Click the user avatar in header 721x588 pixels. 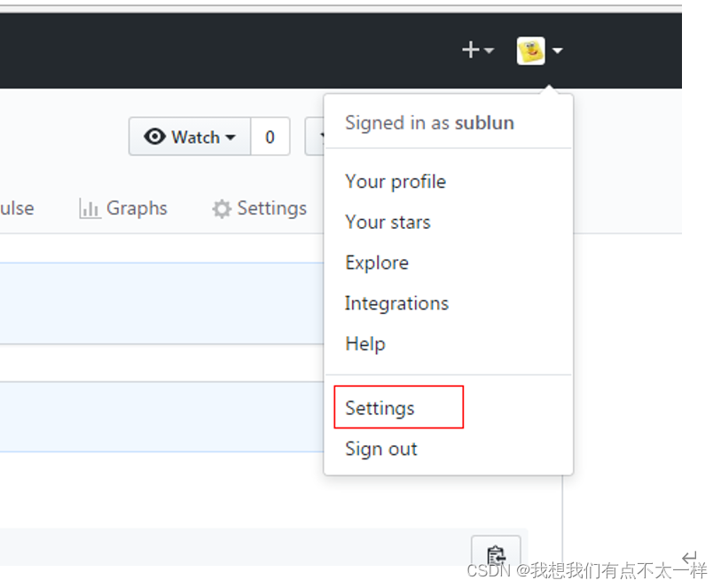[x=530, y=51]
